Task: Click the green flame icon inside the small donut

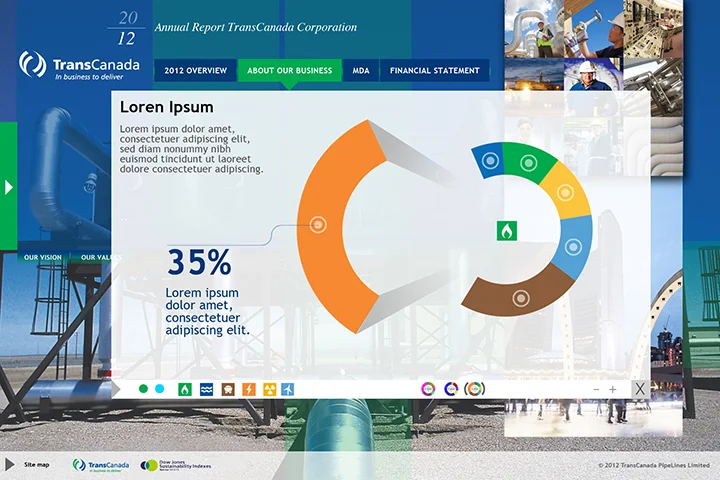Action: (507, 231)
